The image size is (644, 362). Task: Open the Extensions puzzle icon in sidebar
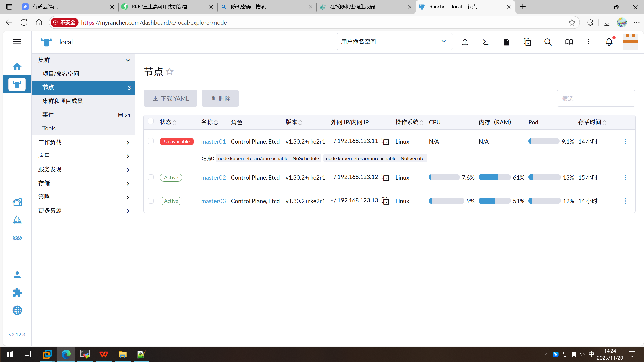coord(17,292)
